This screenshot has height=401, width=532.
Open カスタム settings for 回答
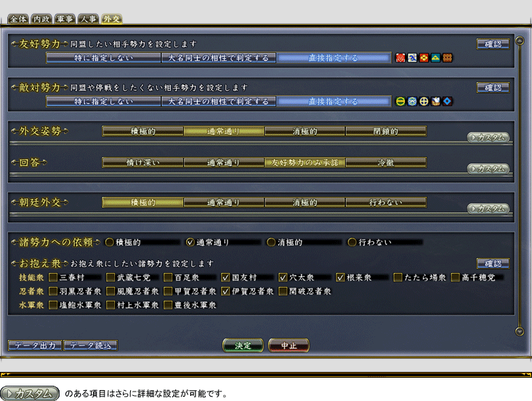tap(488, 169)
